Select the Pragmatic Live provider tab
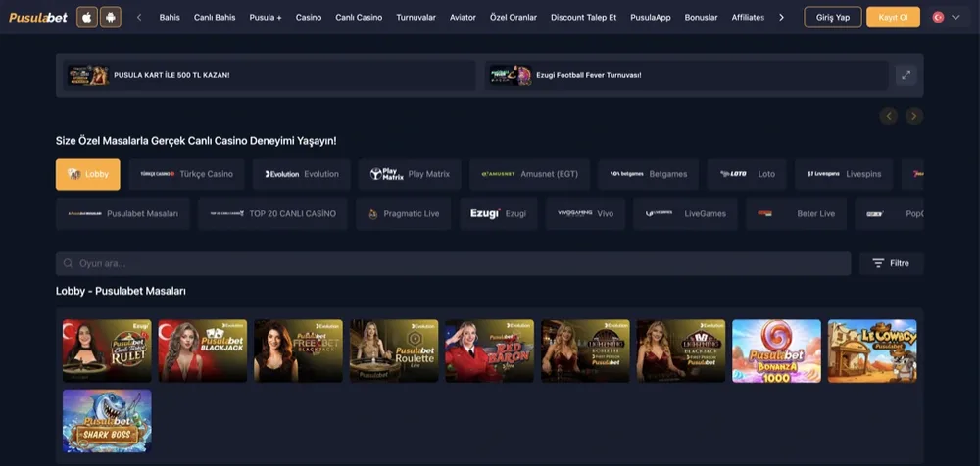 (x=403, y=213)
